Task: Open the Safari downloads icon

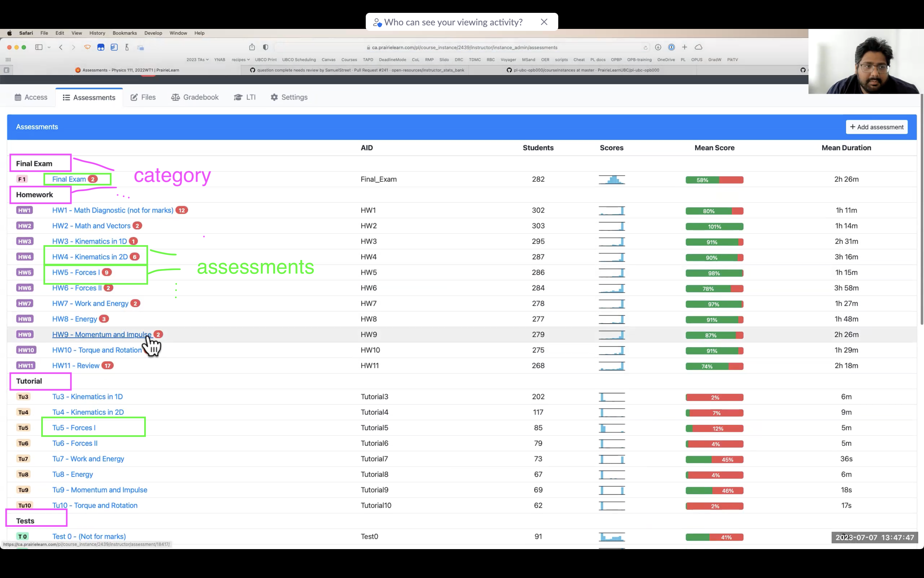Action: pyautogui.click(x=658, y=47)
